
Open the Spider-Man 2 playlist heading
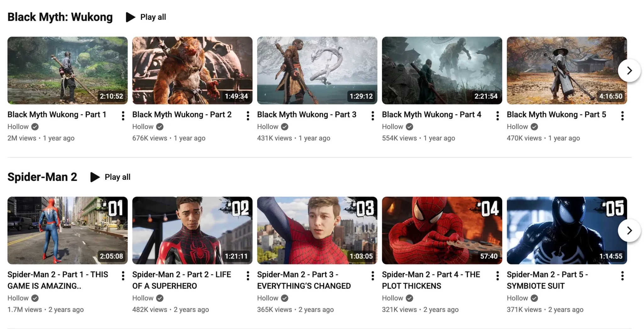(x=42, y=177)
